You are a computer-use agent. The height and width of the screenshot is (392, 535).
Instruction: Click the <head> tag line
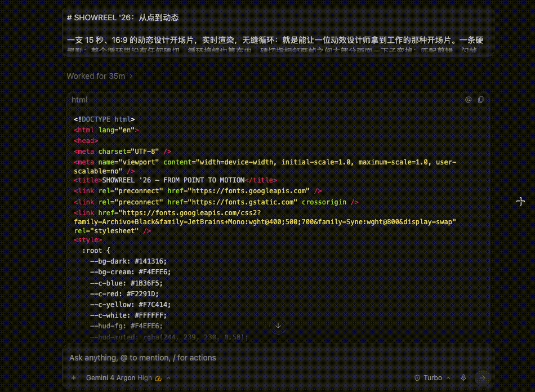click(x=86, y=141)
